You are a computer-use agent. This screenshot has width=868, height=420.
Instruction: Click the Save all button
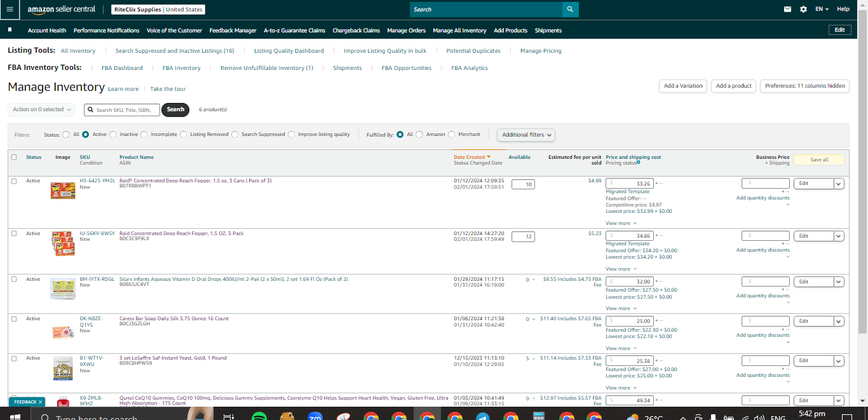click(819, 159)
